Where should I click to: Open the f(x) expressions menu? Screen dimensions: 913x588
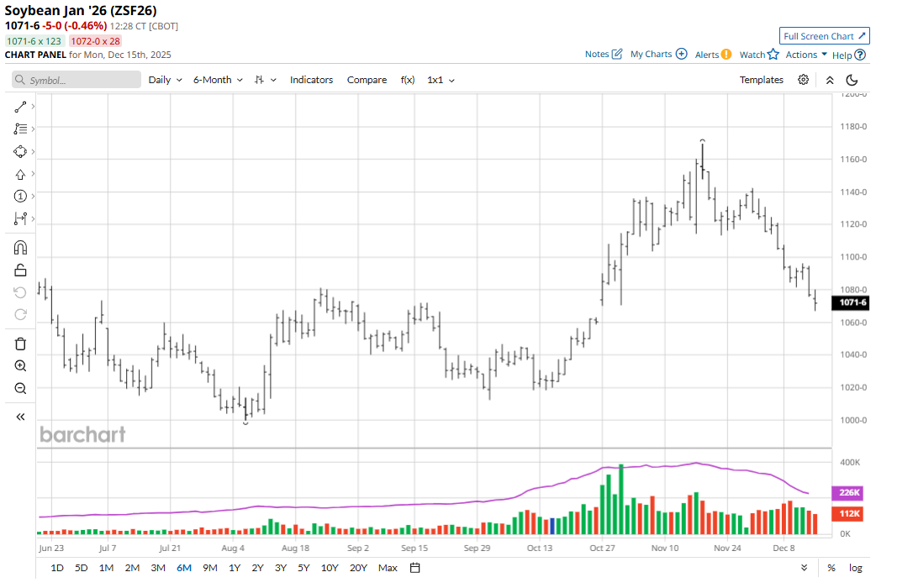click(408, 80)
